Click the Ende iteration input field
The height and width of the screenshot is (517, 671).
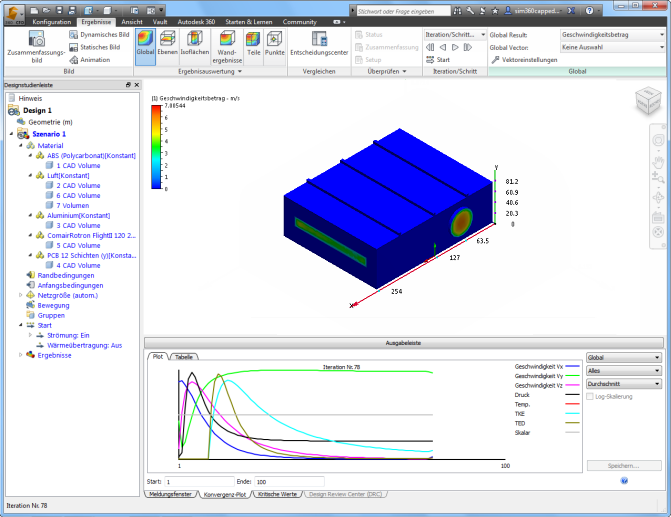click(x=289, y=481)
